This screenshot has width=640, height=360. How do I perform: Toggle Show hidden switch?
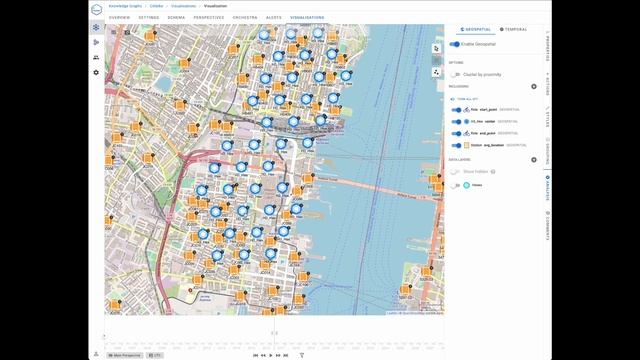tap(455, 172)
